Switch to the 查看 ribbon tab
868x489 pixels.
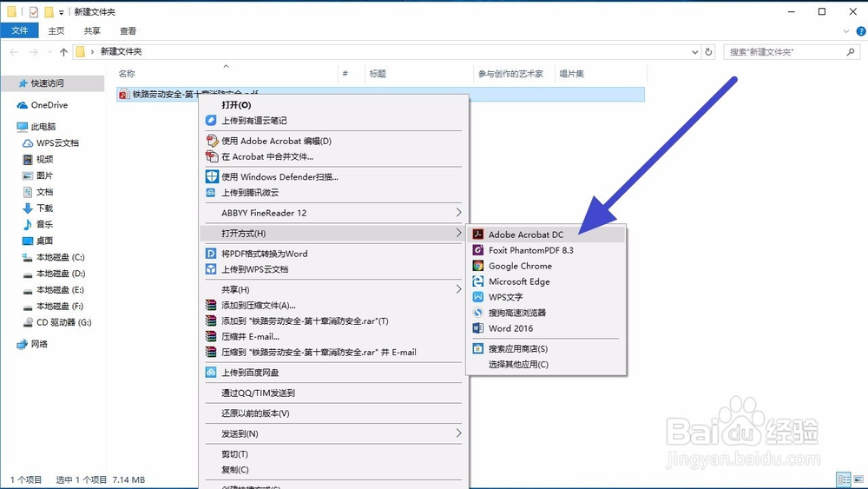click(128, 31)
